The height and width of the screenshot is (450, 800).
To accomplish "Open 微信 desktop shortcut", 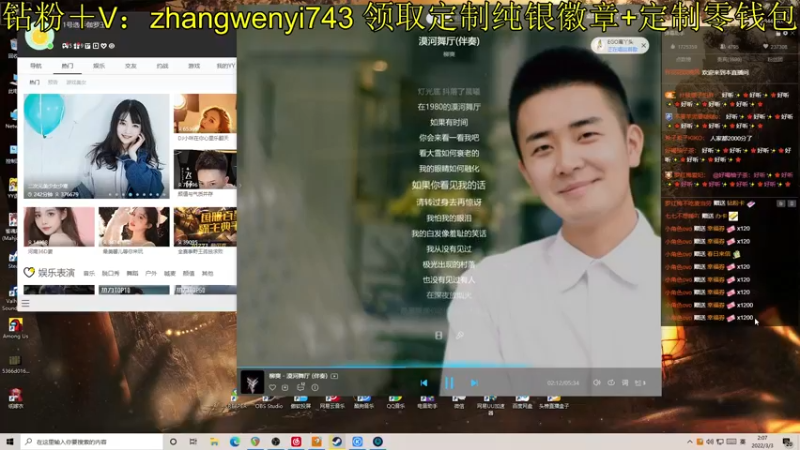I will tap(459, 402).
